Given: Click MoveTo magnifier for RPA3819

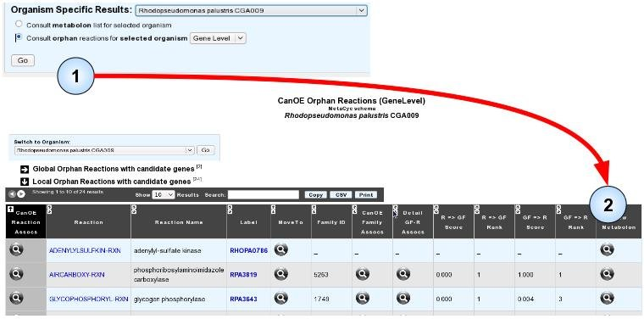Looking at the screenshot, I should pyautogui.click(x=281, y=274).
